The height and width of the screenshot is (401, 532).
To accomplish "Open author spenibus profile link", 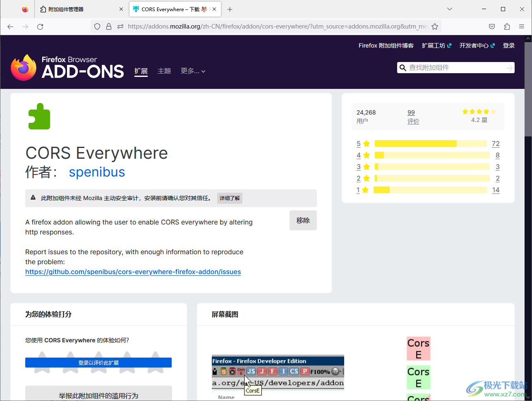I will (x=97, y=172).
